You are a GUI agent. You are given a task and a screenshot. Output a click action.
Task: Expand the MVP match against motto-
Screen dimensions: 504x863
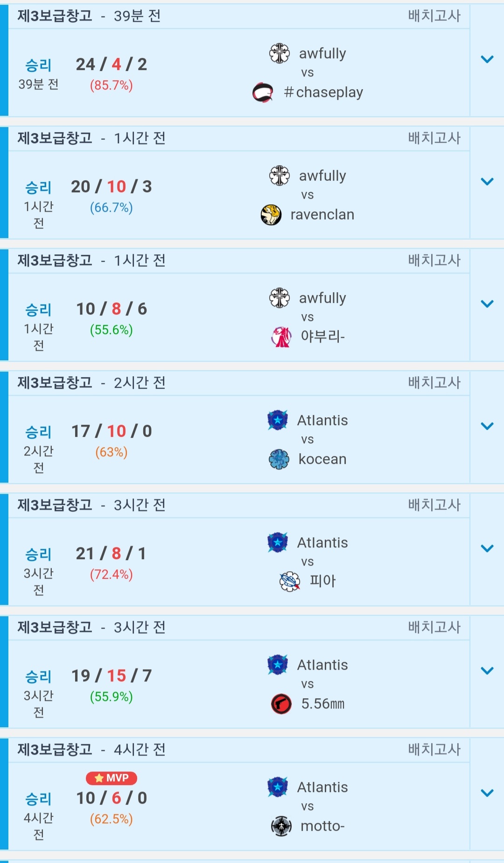(487, 793)
